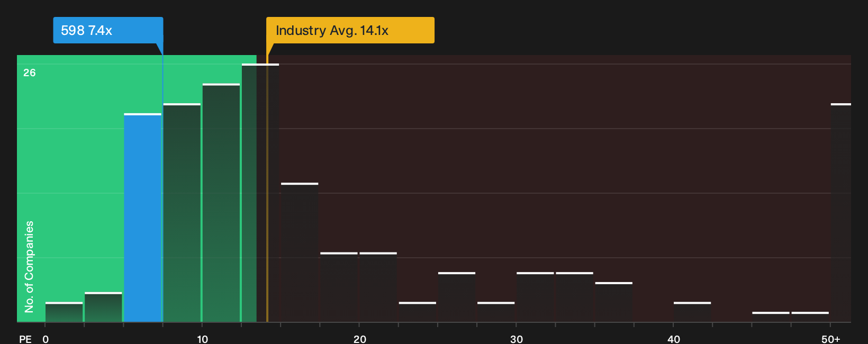Click the yellow 'Industry Avg. 14.1x' label
This screenshot has height=344, width=868.
(350, 30)
